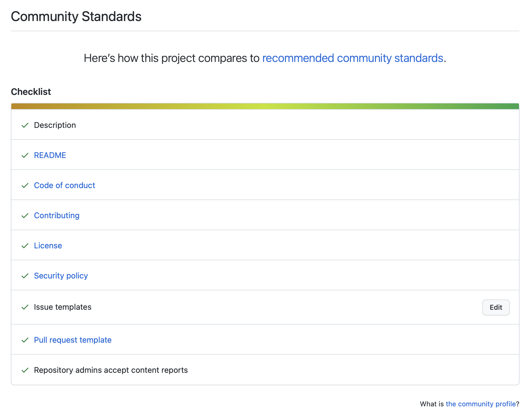This screenshot has height=416, width=532.
Task: Click the check icon beside Security policy
Action: pyautogui.click(x=25, y=276)
